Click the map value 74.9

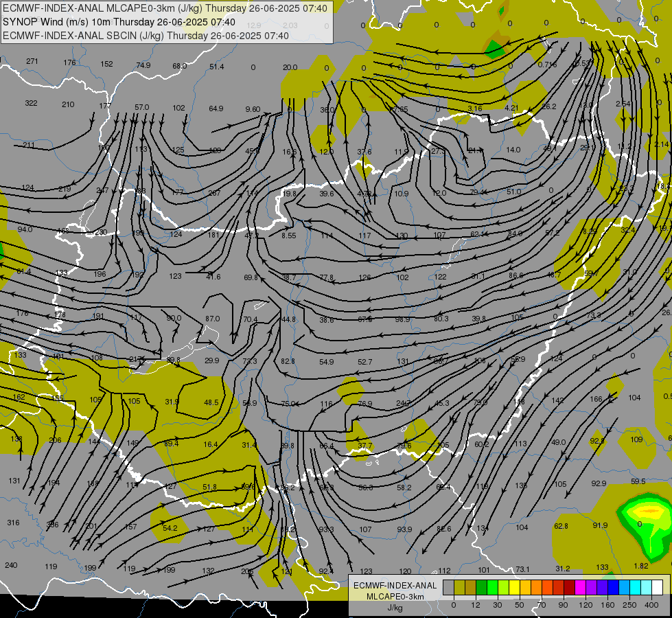[x=143, y=66]
